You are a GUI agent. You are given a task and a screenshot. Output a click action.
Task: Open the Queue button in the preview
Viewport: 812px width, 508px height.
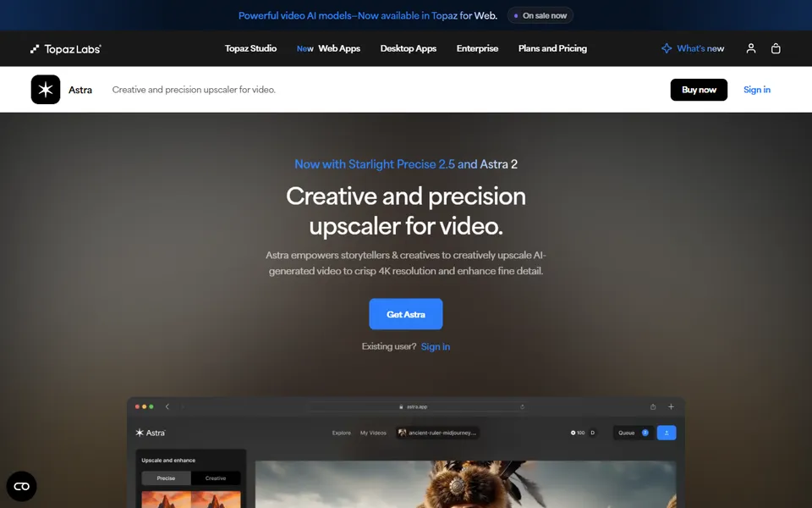pos(633,433)
